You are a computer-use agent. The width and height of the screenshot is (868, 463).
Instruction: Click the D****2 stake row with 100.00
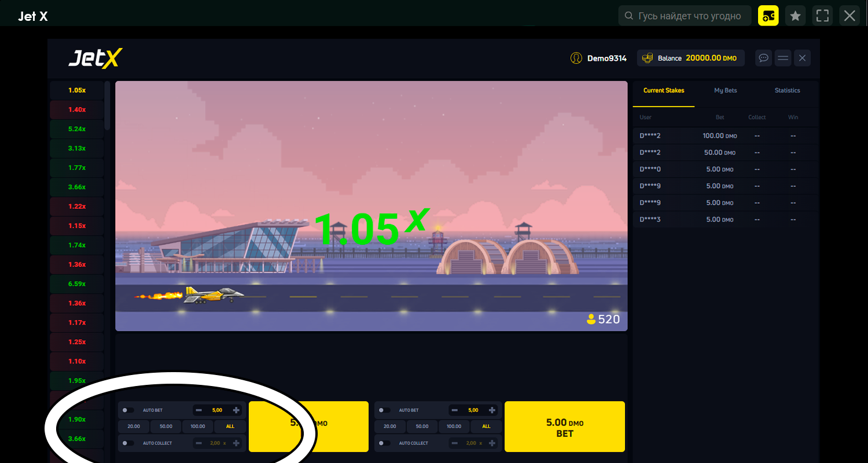click(x=726, y=136)
